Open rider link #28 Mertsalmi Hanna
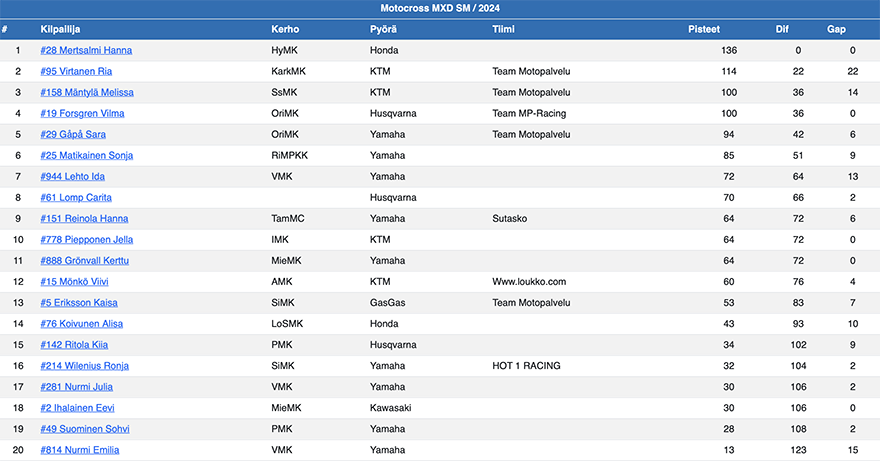Image resolution: width=880 pixels, height=461 pixels. pos(86,51)
